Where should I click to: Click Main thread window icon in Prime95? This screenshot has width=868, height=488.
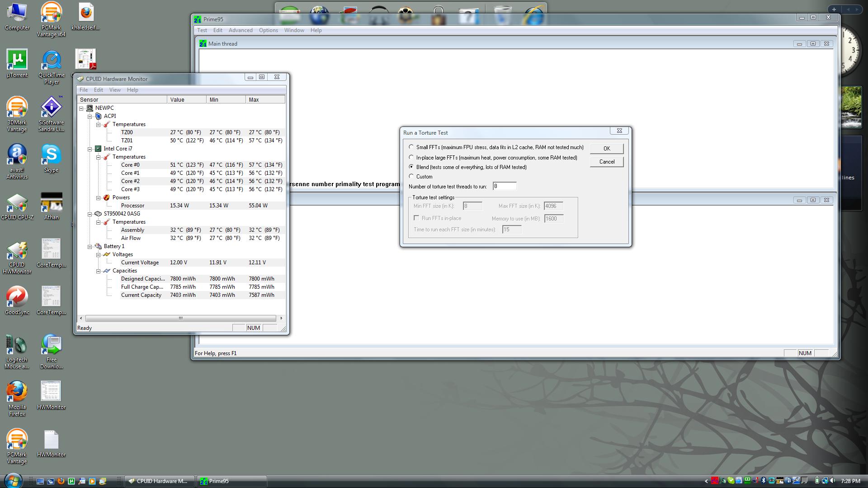click(x=203, y=43)
